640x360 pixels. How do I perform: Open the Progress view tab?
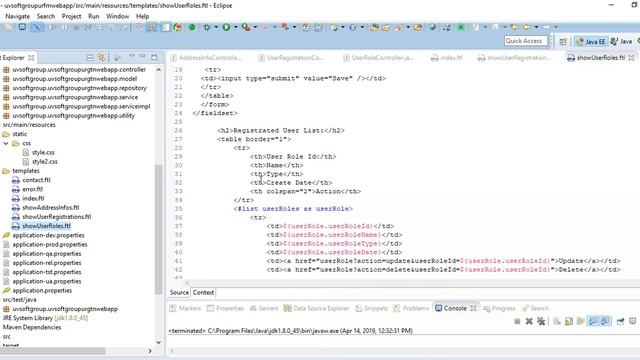(x=499, y=308)
